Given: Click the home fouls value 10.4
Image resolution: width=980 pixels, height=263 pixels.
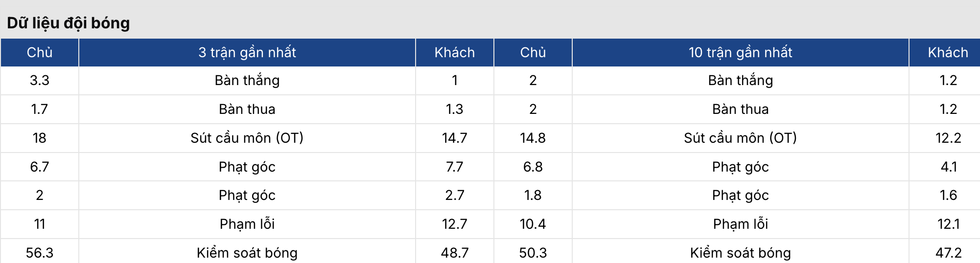Looking at the screenshot, I should [533, 224].
